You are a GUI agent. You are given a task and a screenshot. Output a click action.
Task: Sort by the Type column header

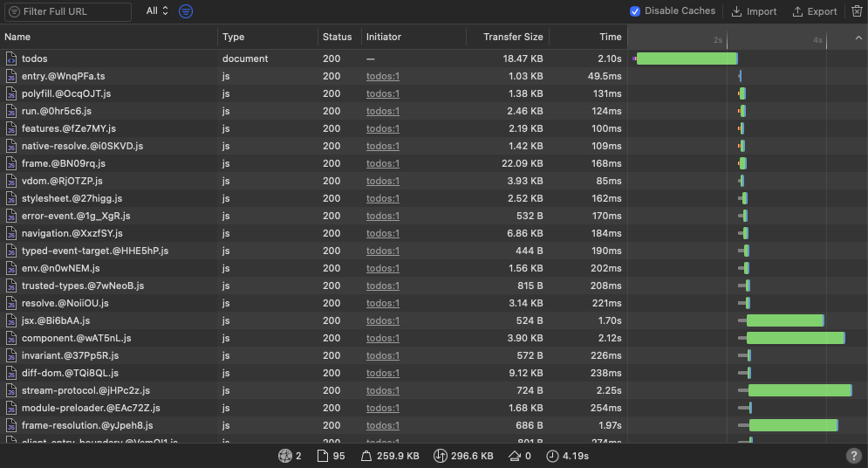coord(268,37)
